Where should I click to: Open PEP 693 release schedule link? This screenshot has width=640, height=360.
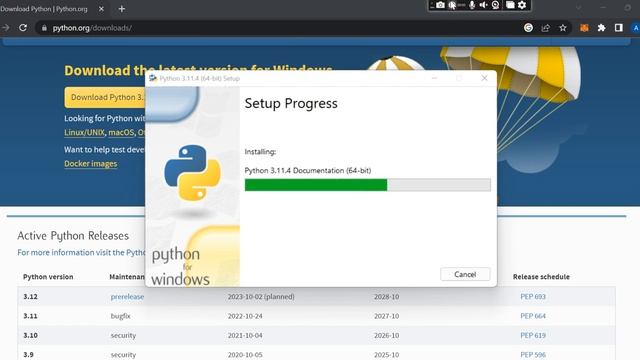tap(533, 297)
